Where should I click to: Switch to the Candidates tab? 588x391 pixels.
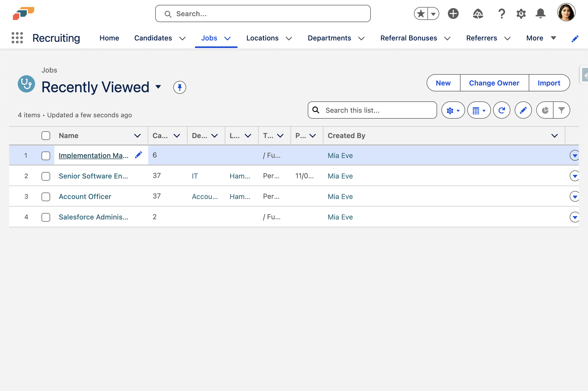153,38
